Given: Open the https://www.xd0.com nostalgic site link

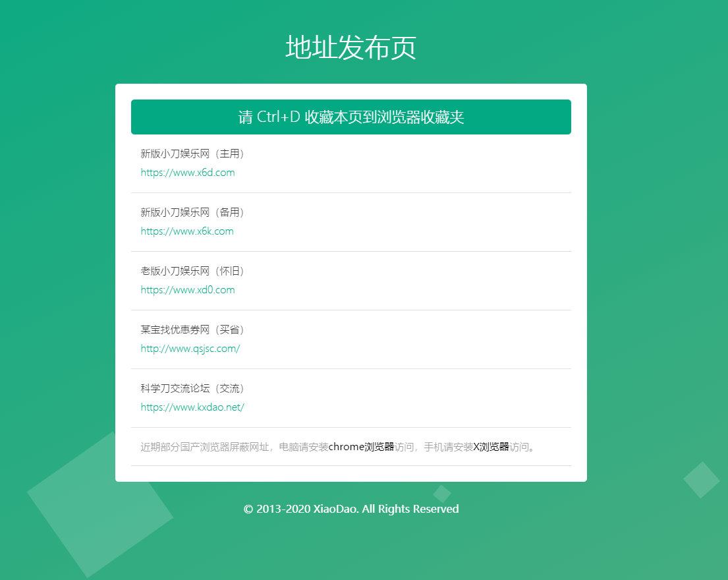Looking at the screenshot, I should point(188,290).
